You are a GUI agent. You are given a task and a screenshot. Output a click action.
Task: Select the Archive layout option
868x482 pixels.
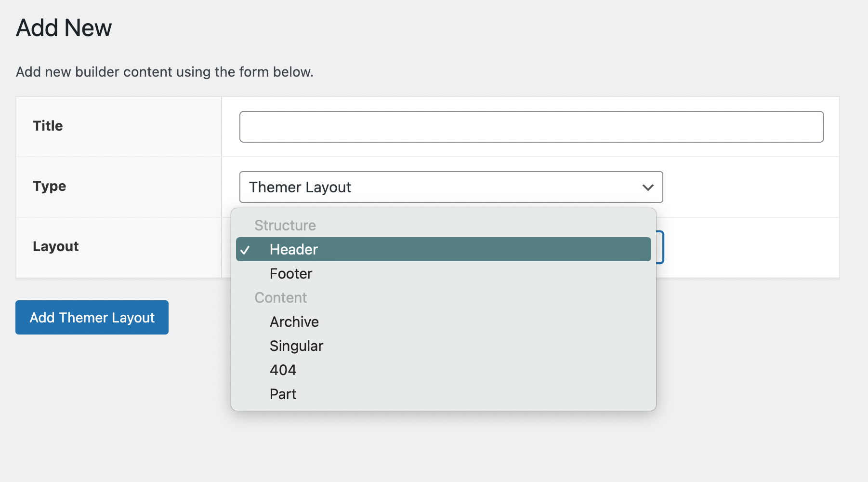(x=294, y=322)
